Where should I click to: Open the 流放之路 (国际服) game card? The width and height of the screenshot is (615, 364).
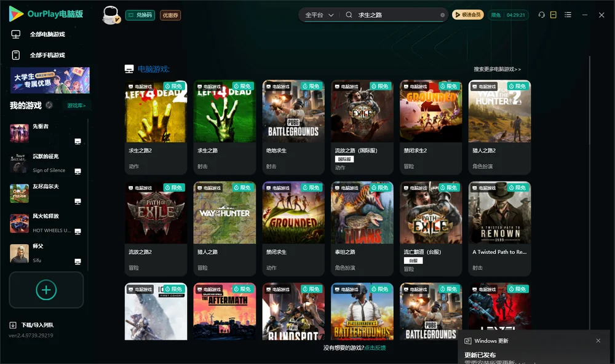pos(362,127)
